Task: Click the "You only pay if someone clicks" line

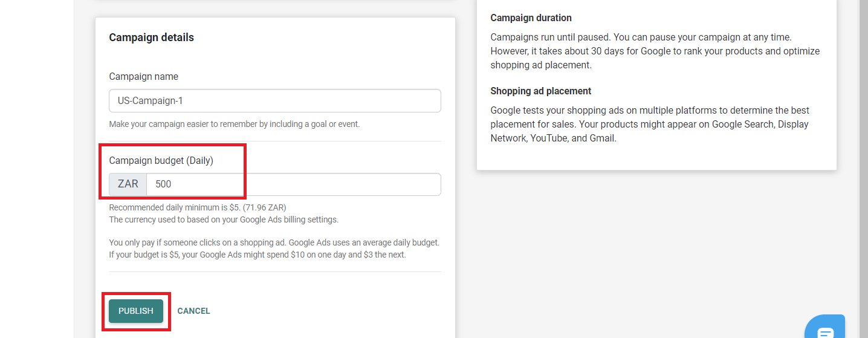Action: pos(274,242)
